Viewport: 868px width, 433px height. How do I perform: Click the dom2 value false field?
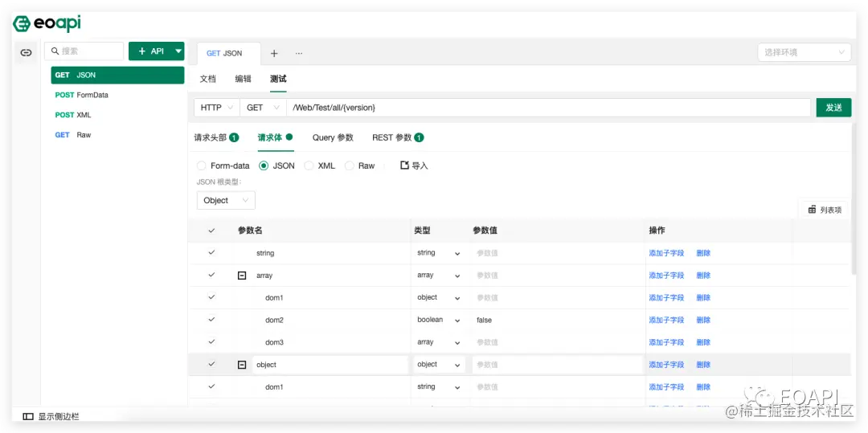tap(557, 320)
